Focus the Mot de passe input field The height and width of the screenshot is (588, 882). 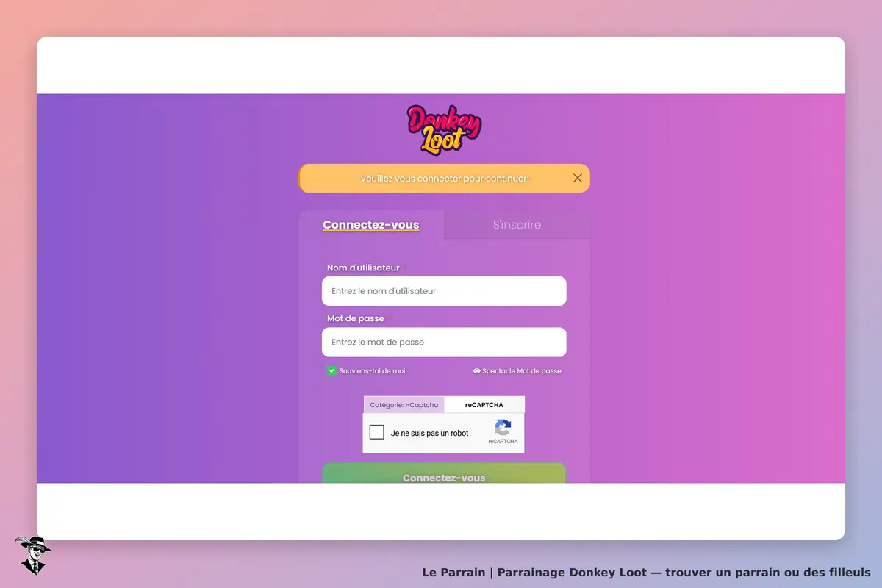(444, 343)
